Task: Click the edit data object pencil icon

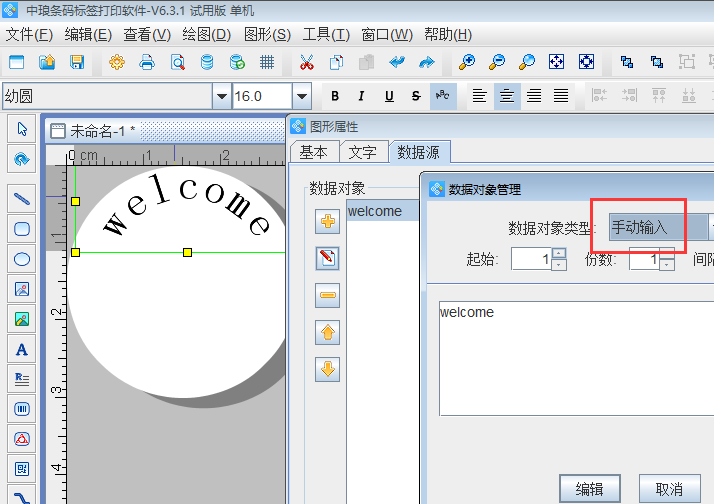Action: (327, 259)
